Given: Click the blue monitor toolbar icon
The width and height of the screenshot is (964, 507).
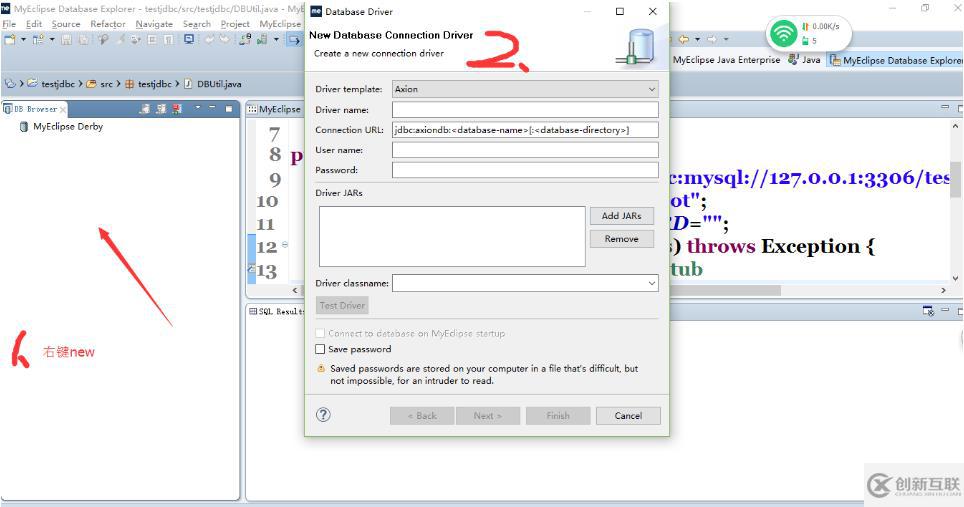Looking at the screenshot, I should pos(189,39).
